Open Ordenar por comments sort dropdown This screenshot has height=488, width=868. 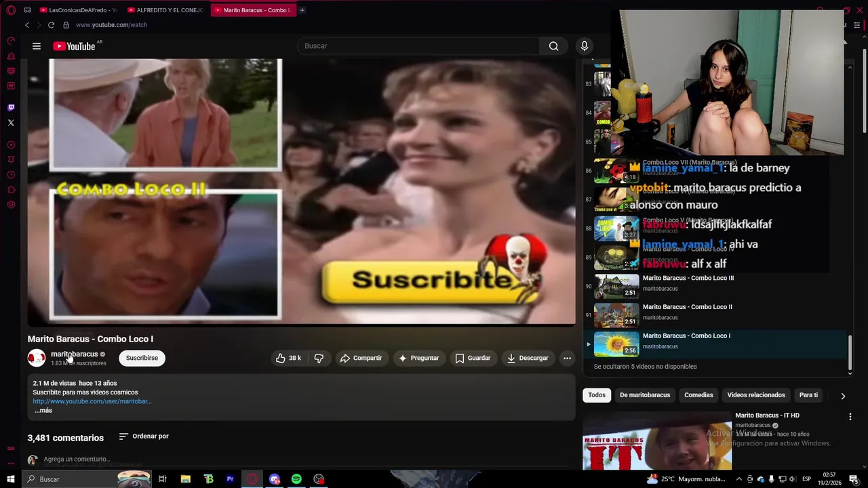tap(144, 436)
